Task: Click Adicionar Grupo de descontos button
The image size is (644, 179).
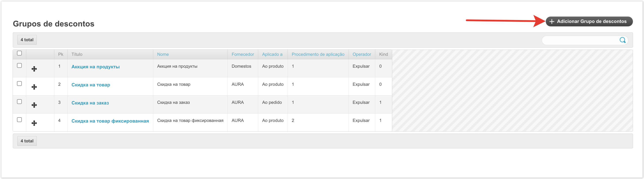Action: [x=589, y=21]
